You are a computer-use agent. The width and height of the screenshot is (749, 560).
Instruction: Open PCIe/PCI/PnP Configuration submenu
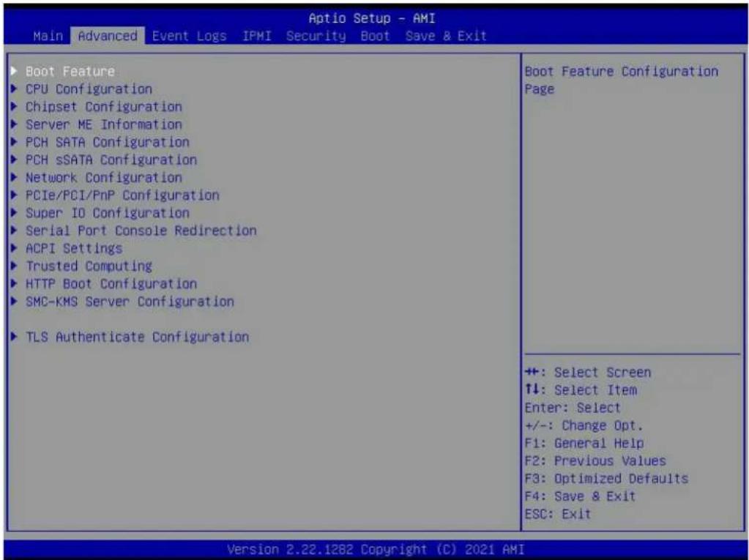(x=122, y=195)
